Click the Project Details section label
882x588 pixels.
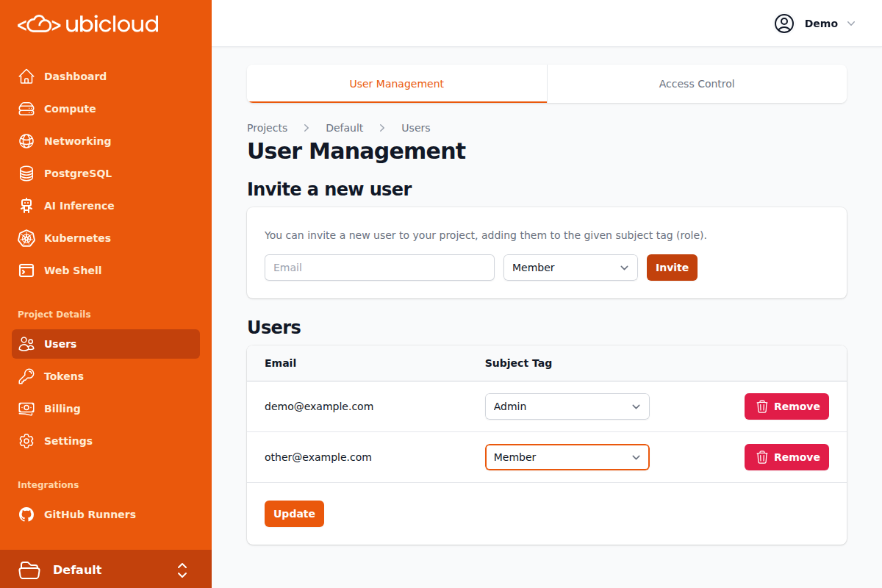click(x=54, y=315)
